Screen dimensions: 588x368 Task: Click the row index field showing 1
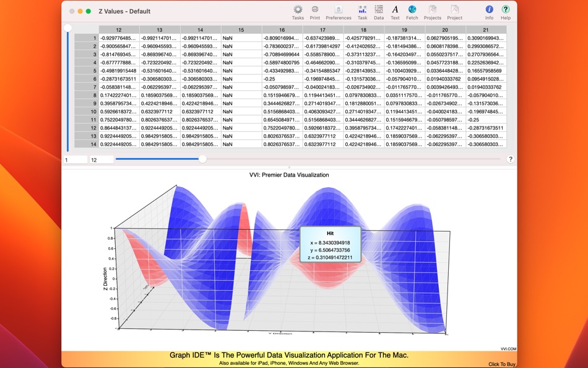(76, 160)
